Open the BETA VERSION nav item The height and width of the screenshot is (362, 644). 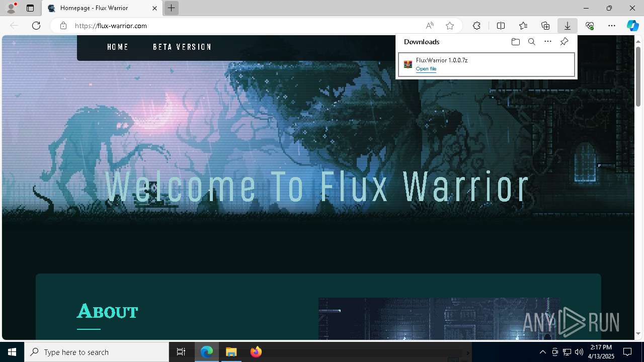coord(182,47)
